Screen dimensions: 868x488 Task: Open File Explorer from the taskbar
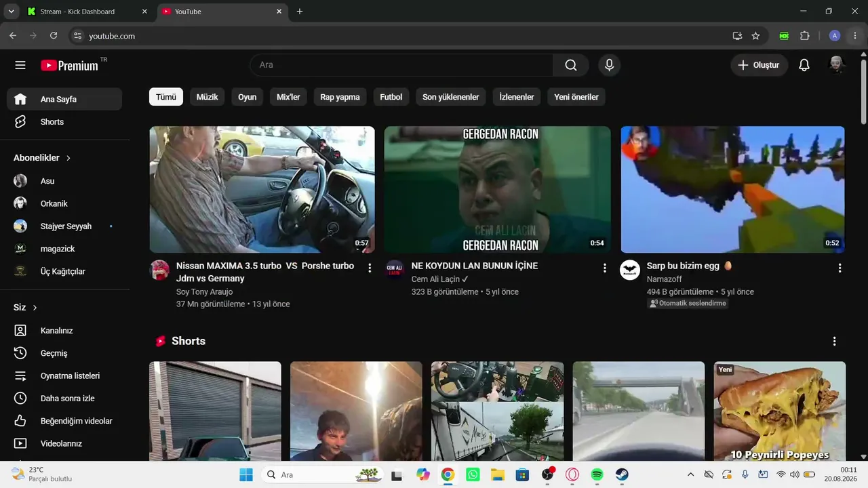pos(498,474)
